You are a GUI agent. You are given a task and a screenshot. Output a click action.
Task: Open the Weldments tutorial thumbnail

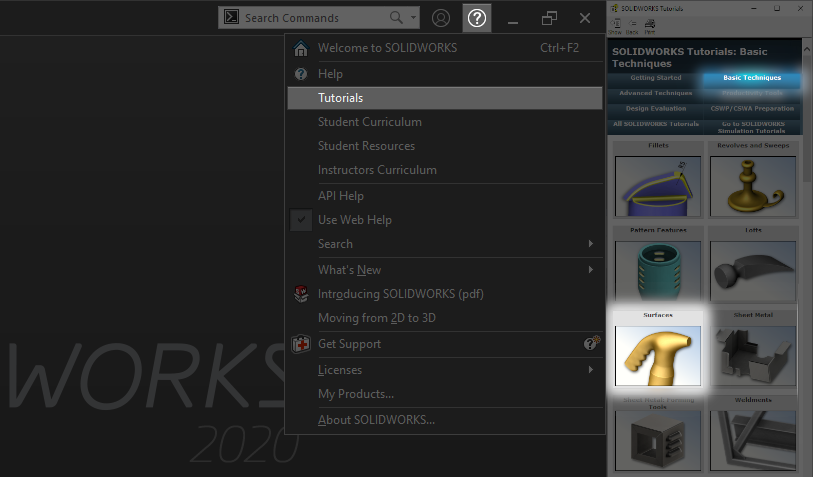(753, 440)
